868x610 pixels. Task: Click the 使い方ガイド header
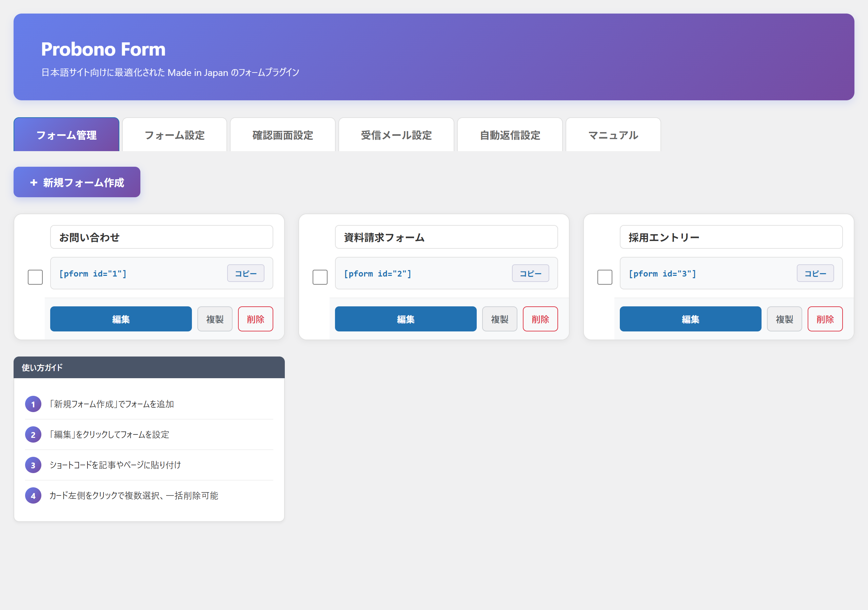click(x=149, y=367)
